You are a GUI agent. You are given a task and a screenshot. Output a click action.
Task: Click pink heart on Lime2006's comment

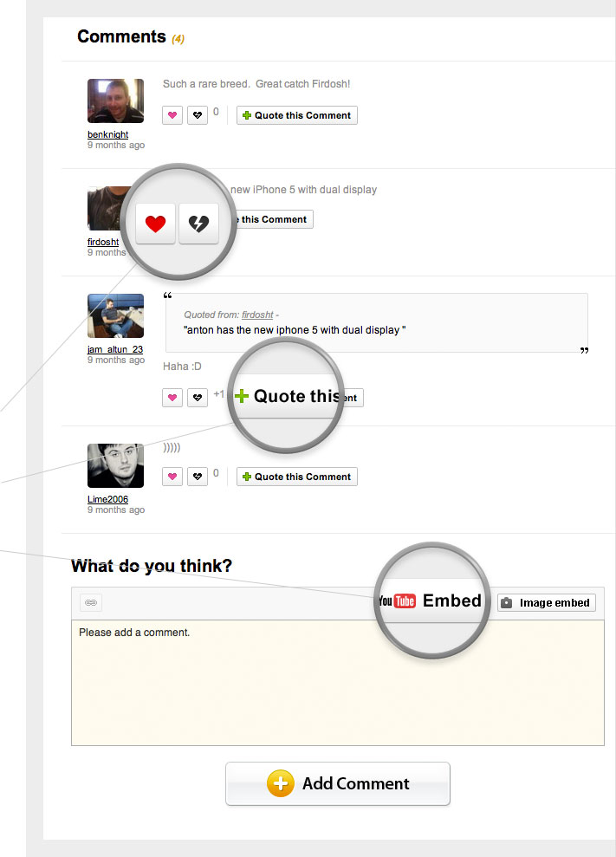pyautogui.click(x=172, y=477)
